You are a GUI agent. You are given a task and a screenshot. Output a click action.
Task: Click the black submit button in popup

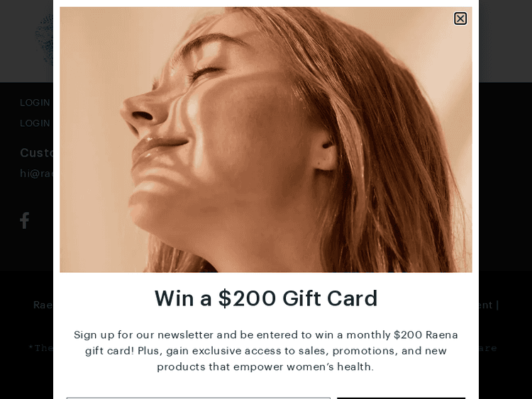pos(401,398)
